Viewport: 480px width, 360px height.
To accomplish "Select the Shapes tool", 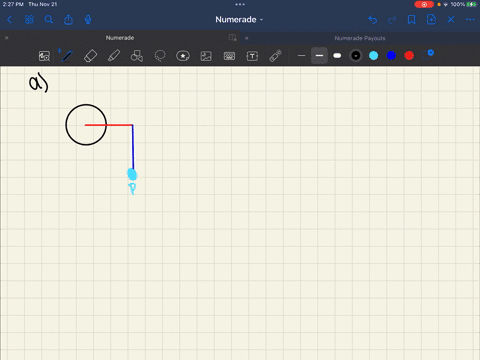I will pyautogui.click(x=137, y=56).
